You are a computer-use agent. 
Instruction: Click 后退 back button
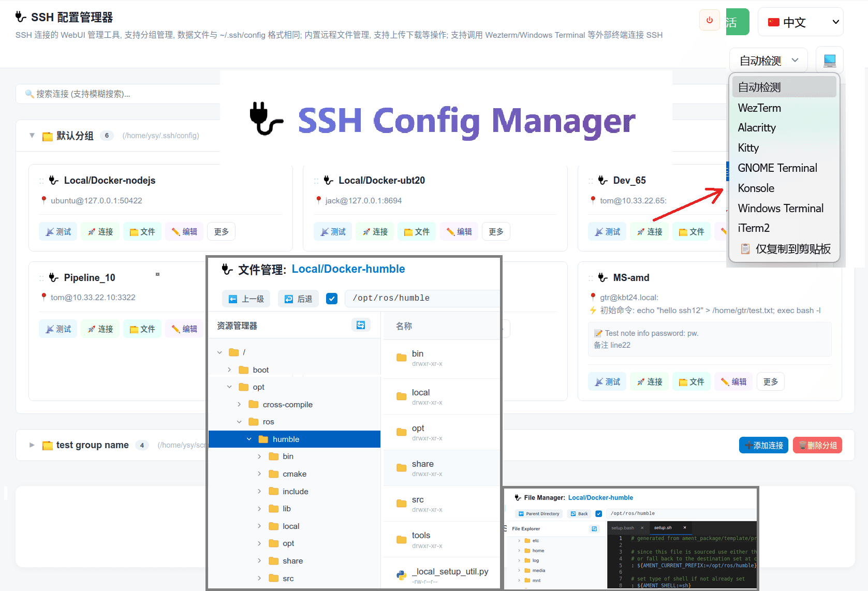pos(299,299)
